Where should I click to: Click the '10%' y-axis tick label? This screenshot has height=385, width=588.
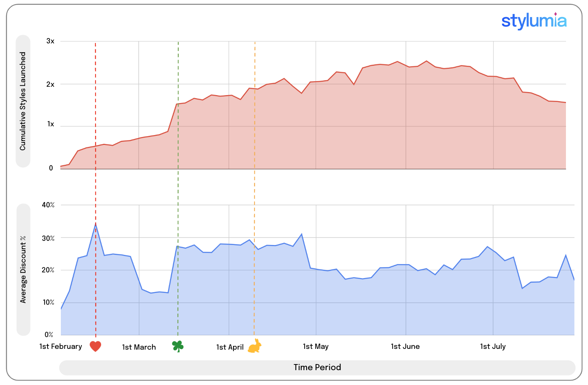[48, 303]
